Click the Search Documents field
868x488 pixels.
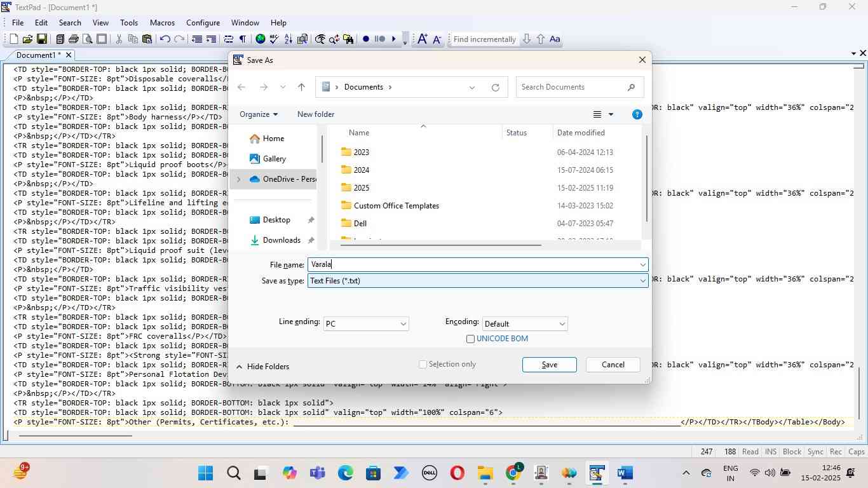pos(580,87)
